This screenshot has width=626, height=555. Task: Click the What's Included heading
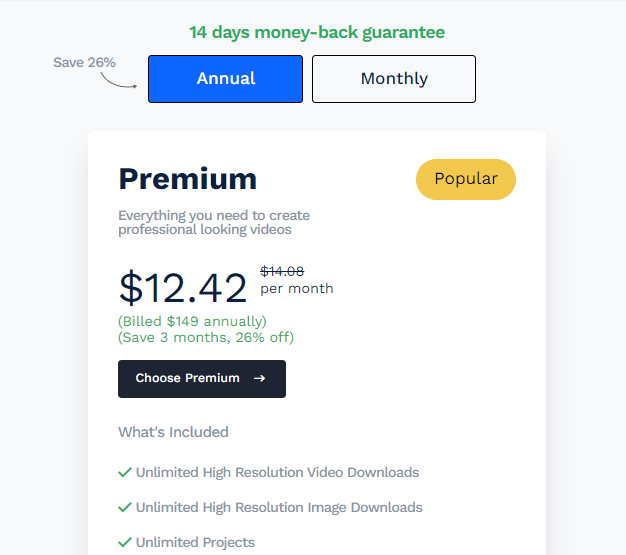pos(173,432)
